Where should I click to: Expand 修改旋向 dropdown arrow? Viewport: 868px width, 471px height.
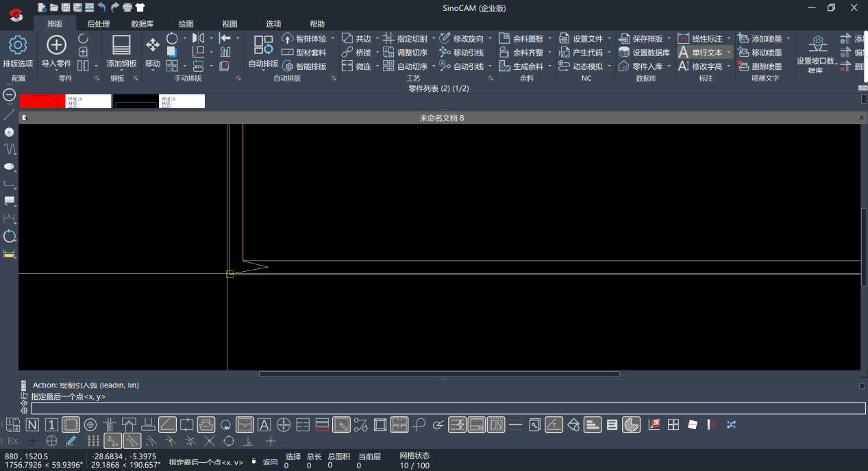point(490,39)
